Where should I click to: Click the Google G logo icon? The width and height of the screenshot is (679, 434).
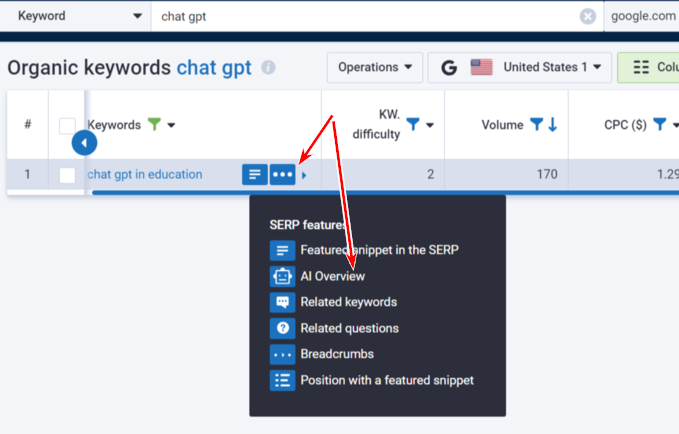pyautogui.click(x=449, y=68)
